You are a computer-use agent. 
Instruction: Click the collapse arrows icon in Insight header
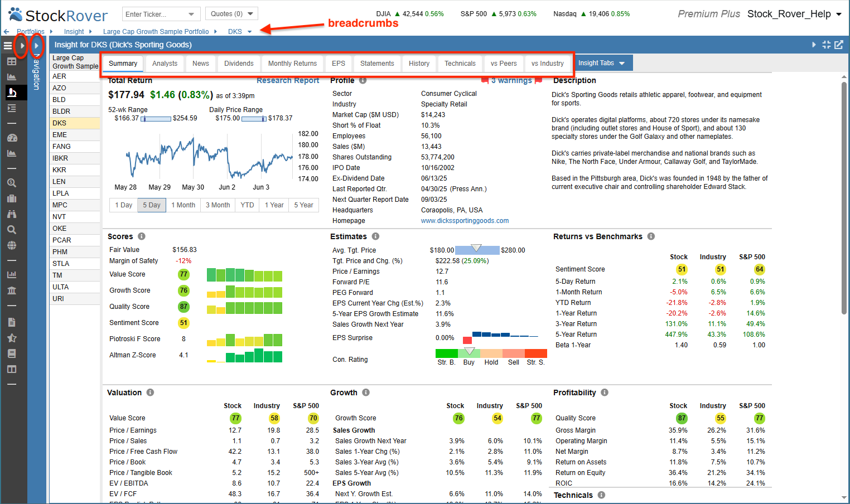tap(827, 45)
